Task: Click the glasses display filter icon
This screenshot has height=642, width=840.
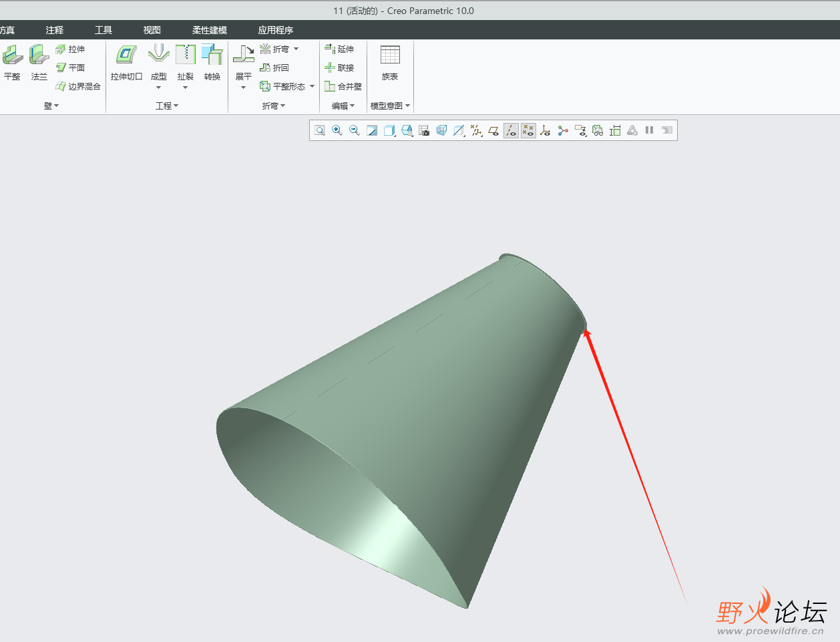Action: (x=598, y=130)
